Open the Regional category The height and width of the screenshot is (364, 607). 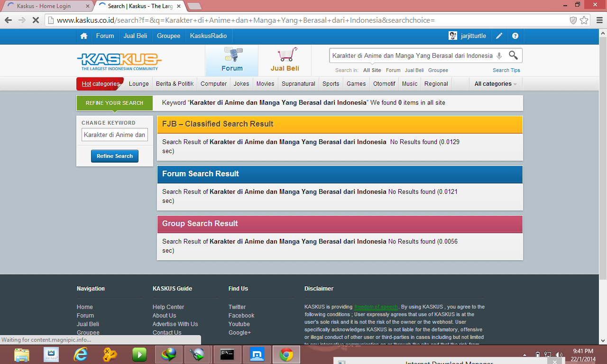(x=436, y=84)
